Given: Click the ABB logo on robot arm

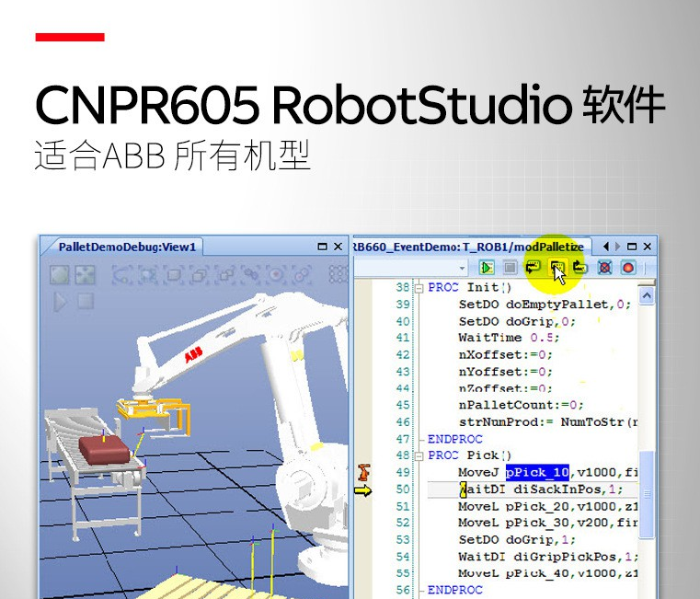Looking at the screenshot, I should pyautogui.click(x=194, y=354).
